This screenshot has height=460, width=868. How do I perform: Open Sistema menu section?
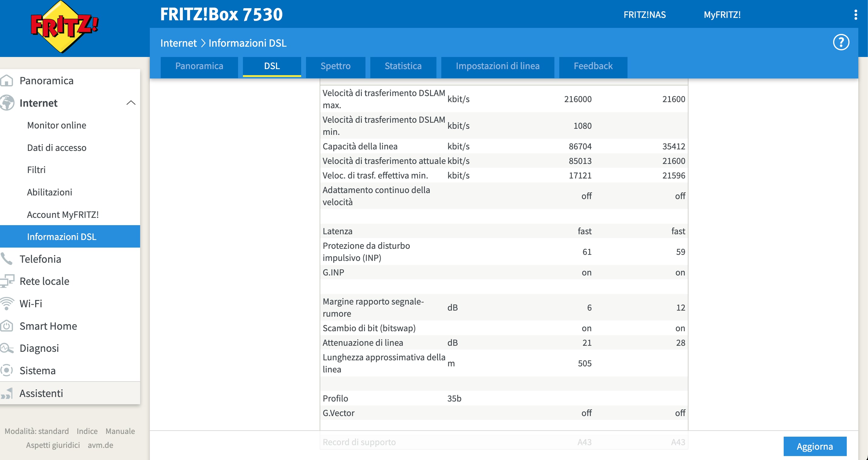37,370
